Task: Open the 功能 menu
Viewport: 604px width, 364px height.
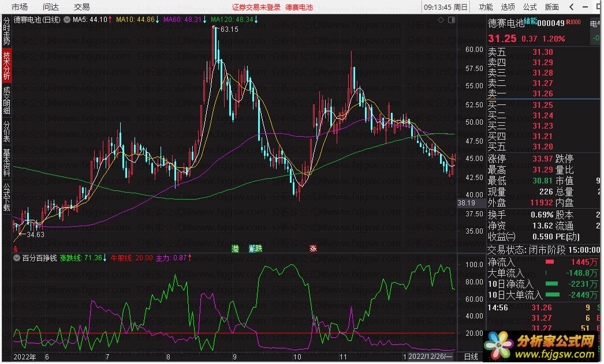Action: point(486,7)
